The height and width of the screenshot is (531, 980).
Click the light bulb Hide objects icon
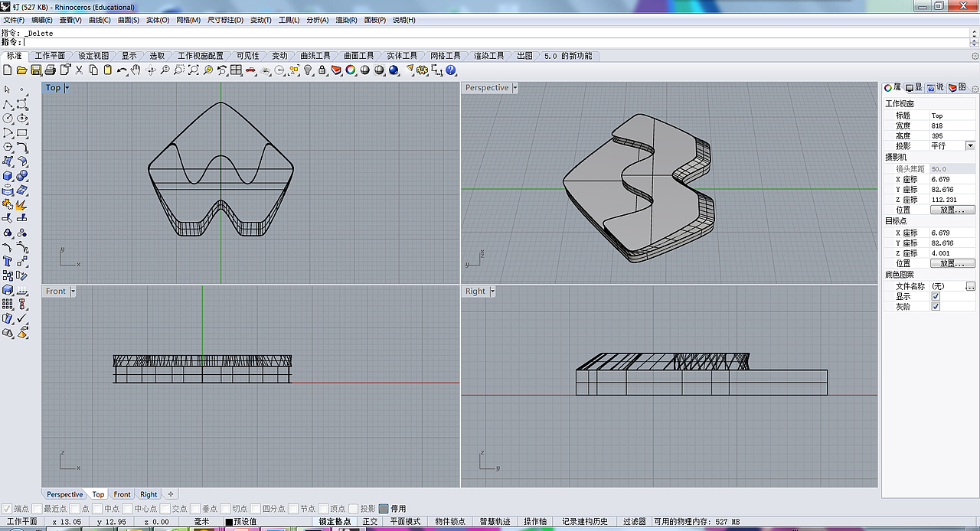[x=308, y=70]
